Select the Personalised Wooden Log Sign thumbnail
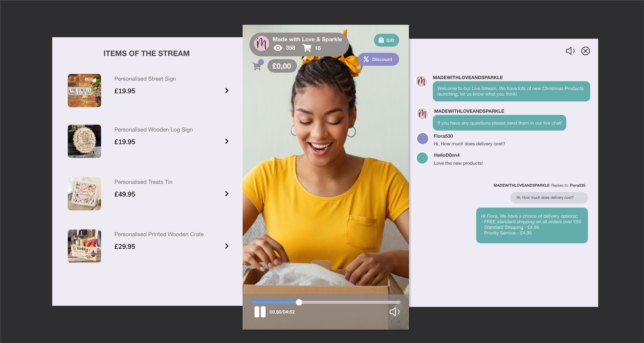This screenshot has height=343, width=644. (x=84, y=141)
